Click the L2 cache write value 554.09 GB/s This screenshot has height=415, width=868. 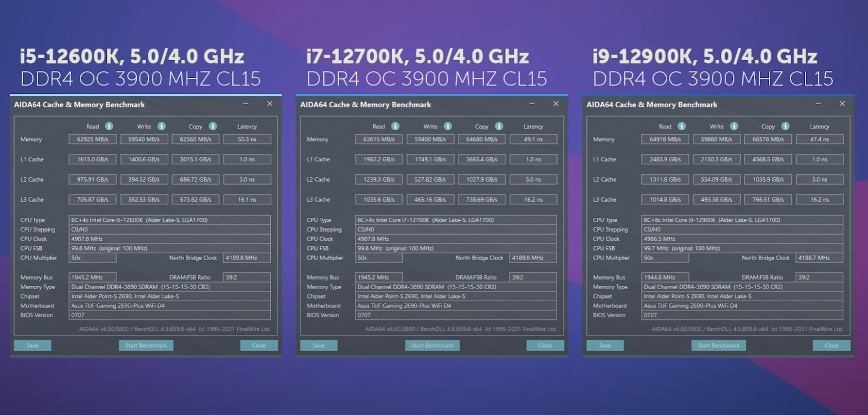(716, 179)
